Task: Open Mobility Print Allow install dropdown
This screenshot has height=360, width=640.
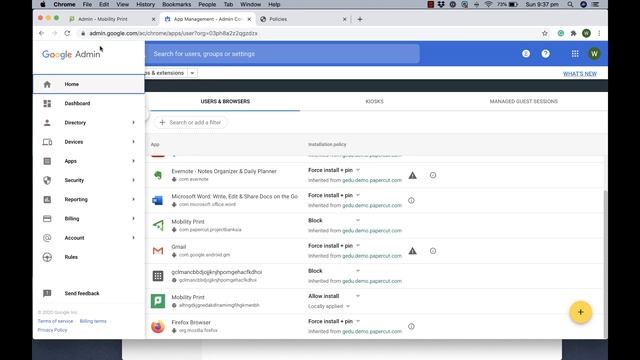Action: (358, 296)
